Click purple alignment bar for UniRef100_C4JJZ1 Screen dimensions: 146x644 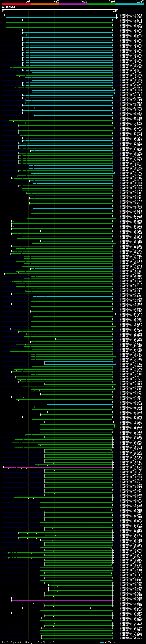coord(58,467)
